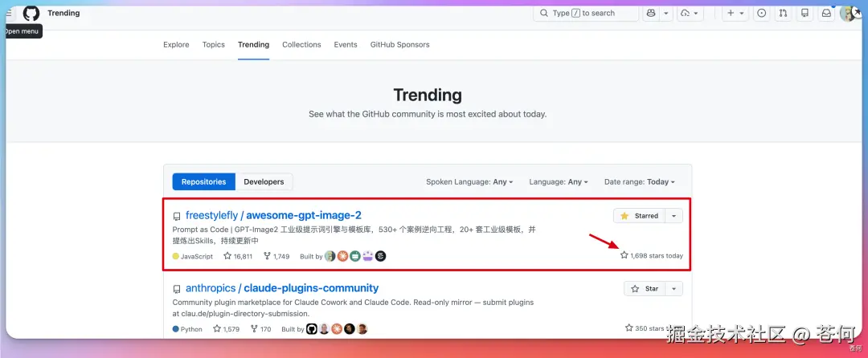Screen dimensions: 868x358
Task: Open the Date range Today dropdown
Action: point(640,181)
